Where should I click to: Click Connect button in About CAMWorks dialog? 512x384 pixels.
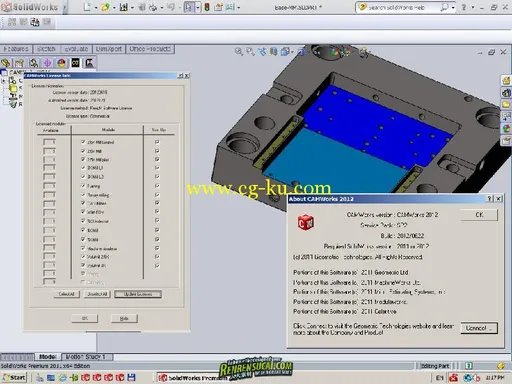[479, 328]
